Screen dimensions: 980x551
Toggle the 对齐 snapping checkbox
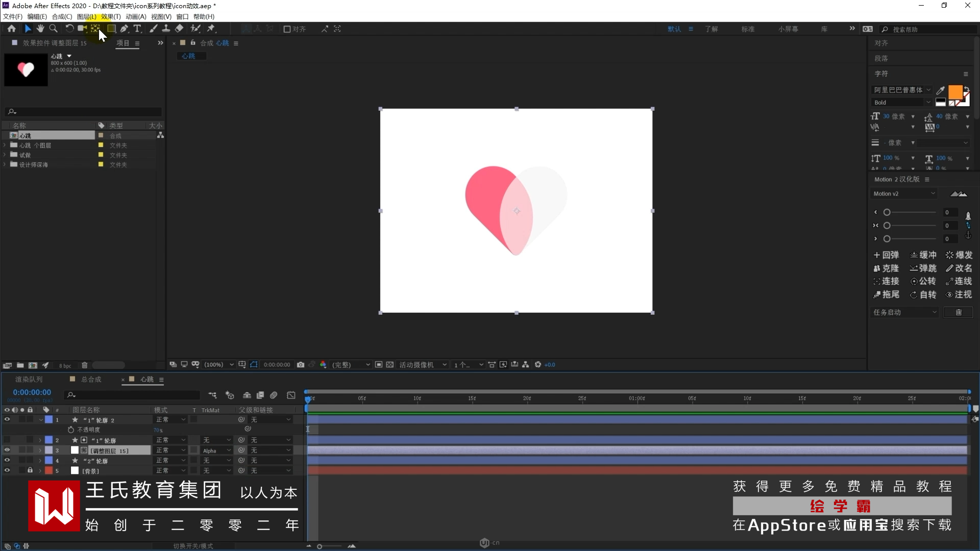pos(287,29)
